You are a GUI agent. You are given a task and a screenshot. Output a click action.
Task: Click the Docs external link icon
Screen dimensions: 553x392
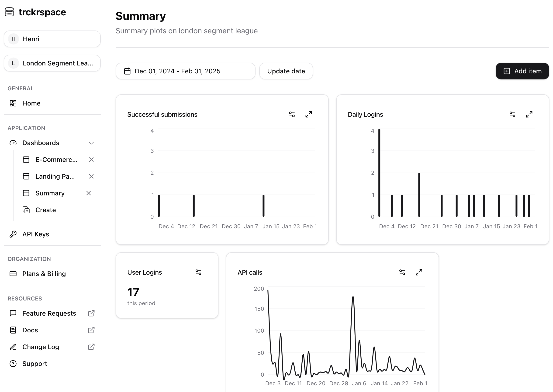click(x=91, y=330)
